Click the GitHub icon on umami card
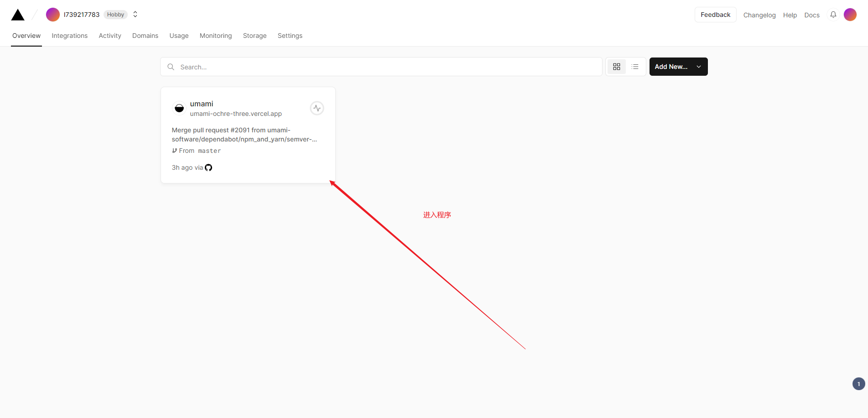The height and width of the screenshot is (418, 868). coord(208,167)
